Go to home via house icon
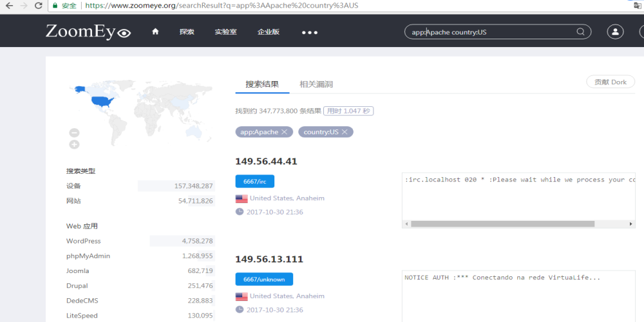Image resolution: width=644 pixels, height=322 pixels. pyautogui.click(x=155, y=32)
